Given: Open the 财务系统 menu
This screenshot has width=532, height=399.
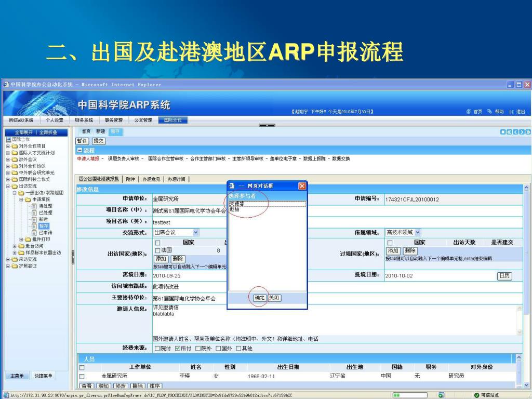Looking at the screenshot, I should point(84,120).
